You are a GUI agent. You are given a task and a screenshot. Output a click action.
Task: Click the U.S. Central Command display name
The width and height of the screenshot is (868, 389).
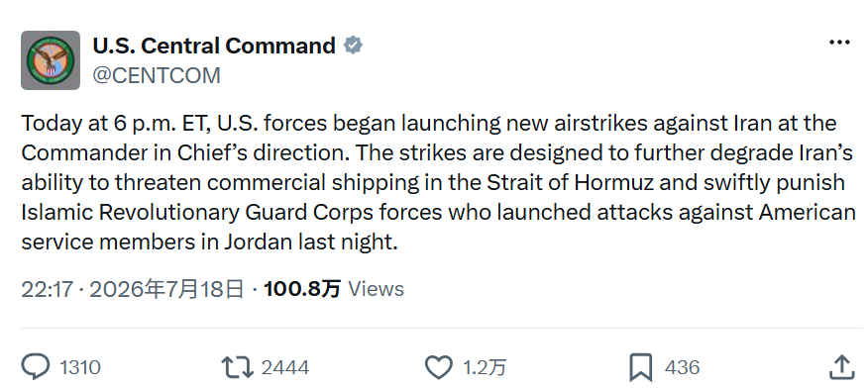tap(214, 46)
